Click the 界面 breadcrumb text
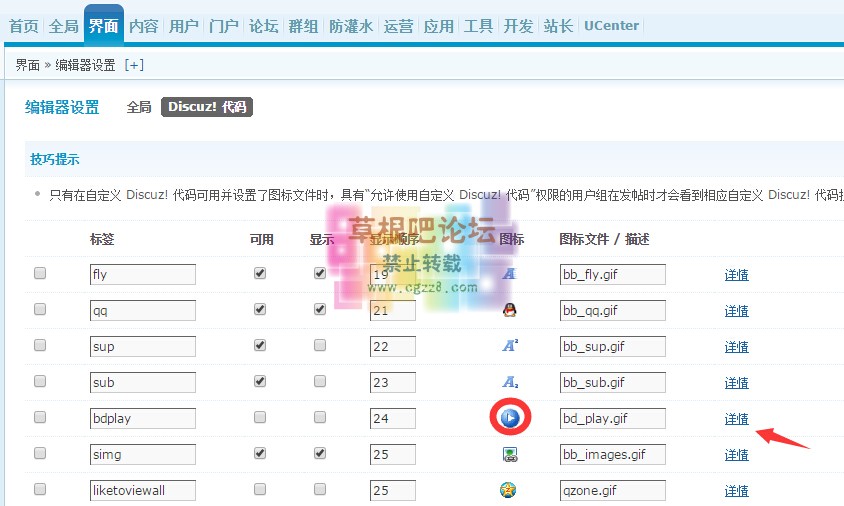This screenshot has width=844, height=506. coord(28,65)
